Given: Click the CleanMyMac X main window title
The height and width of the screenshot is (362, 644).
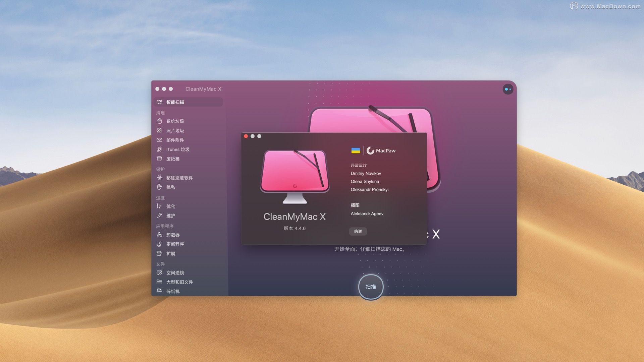Looking at the screenshot, I should click(x=203, y=89).
